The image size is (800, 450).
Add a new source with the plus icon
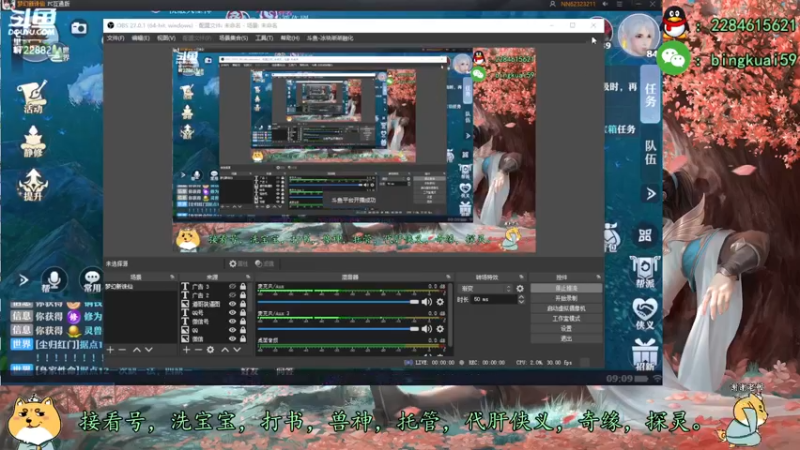coord(186,349)
